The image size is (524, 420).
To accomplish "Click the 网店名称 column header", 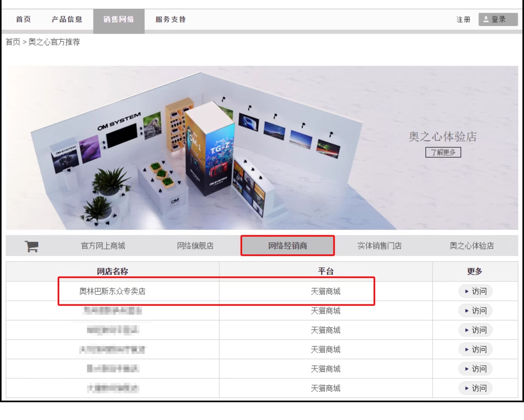I will coord(113,271).
